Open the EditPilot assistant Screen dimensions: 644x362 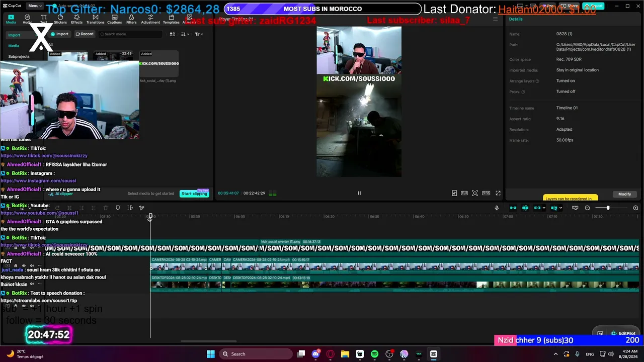tap(624, 333)
